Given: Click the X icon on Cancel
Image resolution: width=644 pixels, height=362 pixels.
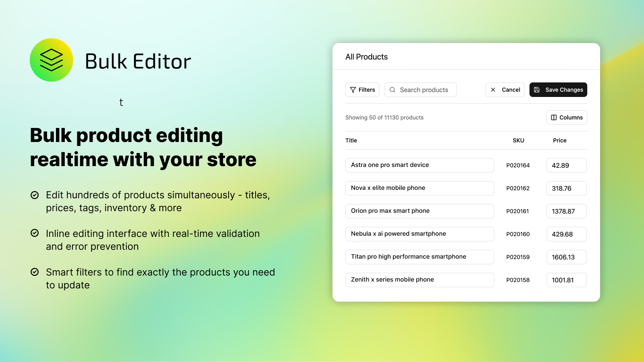Looking at the screenshot, I should (x=493, y=90).
